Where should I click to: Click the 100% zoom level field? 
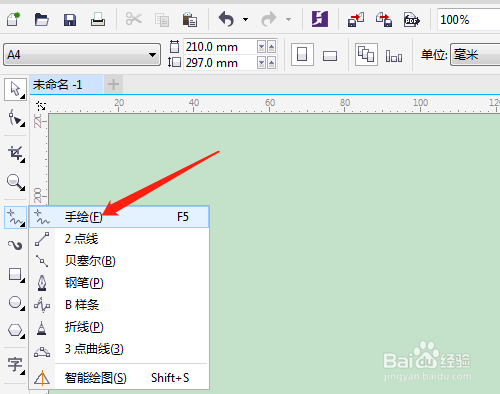point(468,20)
